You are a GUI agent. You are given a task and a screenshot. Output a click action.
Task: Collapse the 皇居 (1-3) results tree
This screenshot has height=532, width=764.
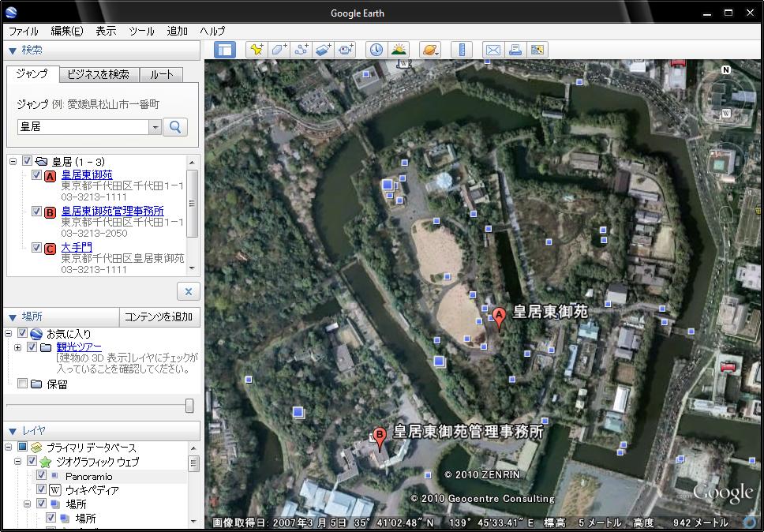13,161
